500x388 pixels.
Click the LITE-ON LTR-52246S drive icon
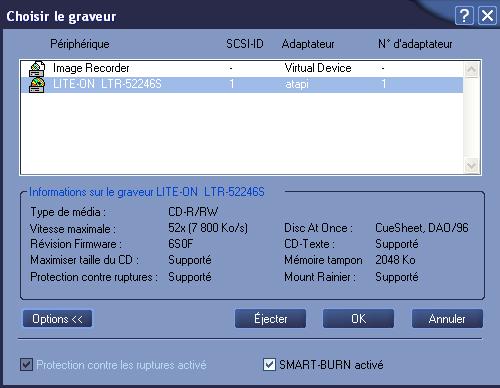37,85
